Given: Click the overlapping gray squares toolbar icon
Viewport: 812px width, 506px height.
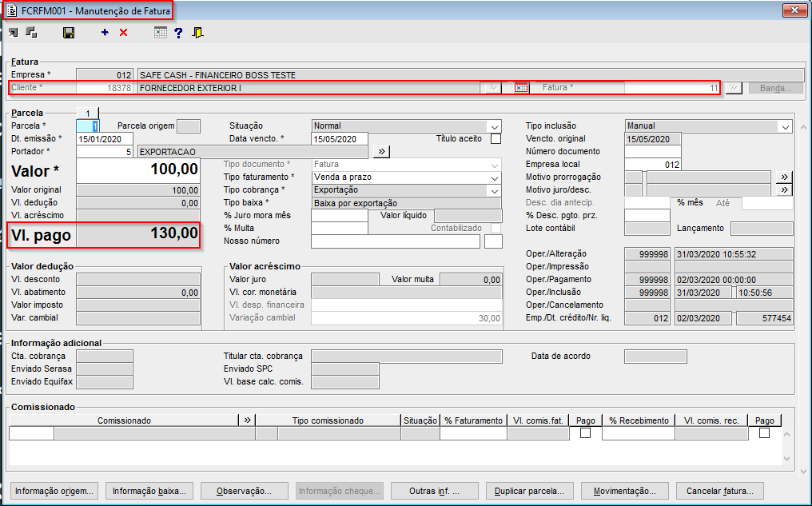Looking at the screenshot, I should pos(31,33).
